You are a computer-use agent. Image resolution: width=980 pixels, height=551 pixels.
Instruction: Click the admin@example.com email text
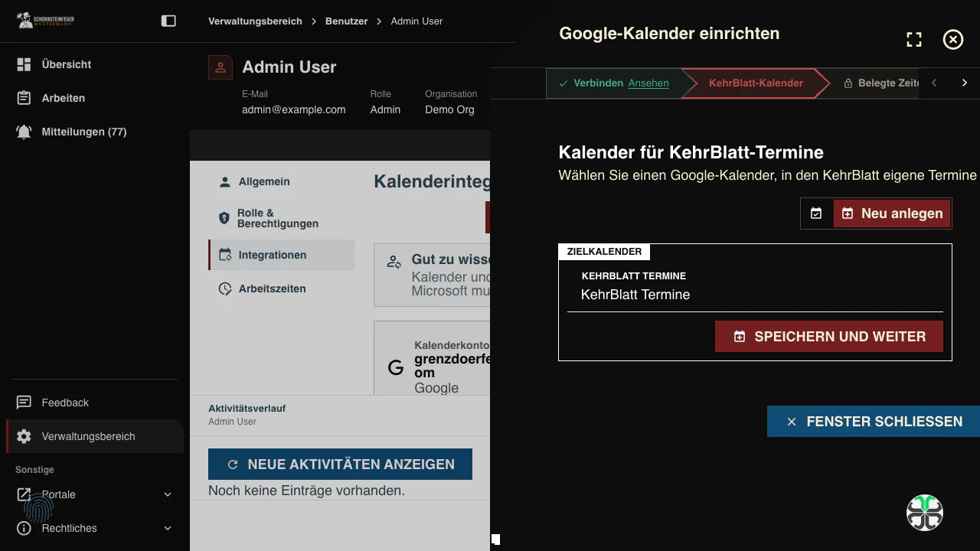pyautogui.click(x=294, y=109)
